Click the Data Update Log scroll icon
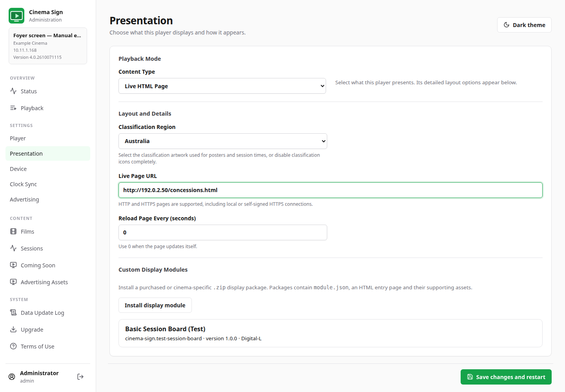This screenshot has height=392, width=565. 13,312
